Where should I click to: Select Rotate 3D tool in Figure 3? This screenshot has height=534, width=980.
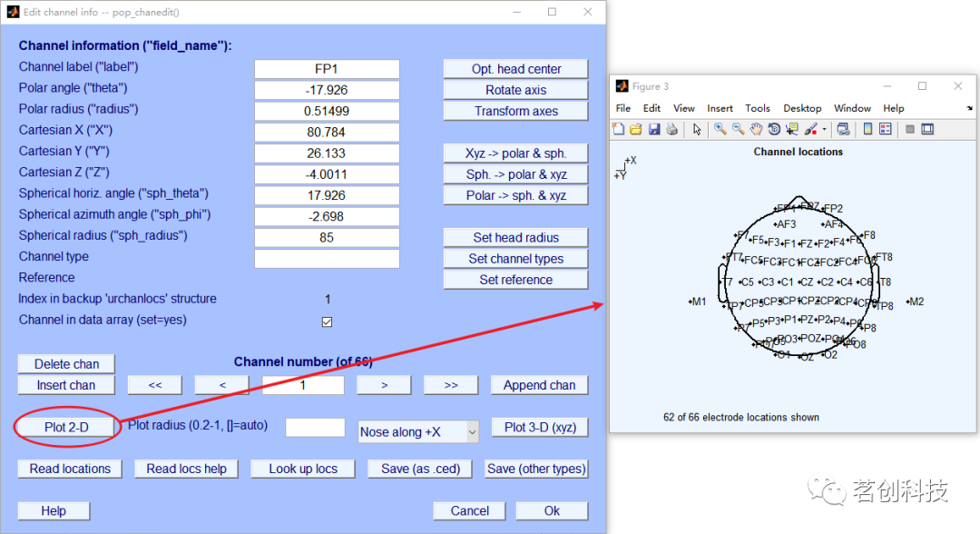(x=774, y=129)
